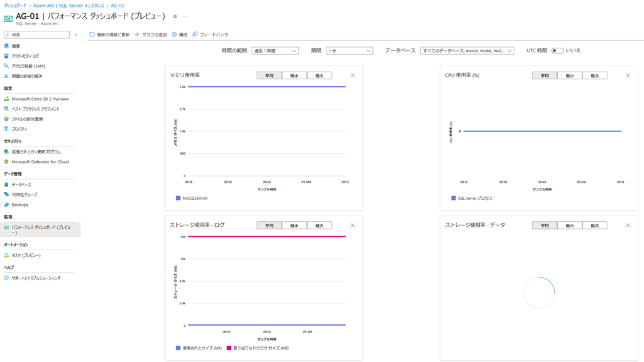Open the 期間 dropdown showing 1 分
Screen dimensions: 644x362
pyautogui.click(x=350, y=50)
